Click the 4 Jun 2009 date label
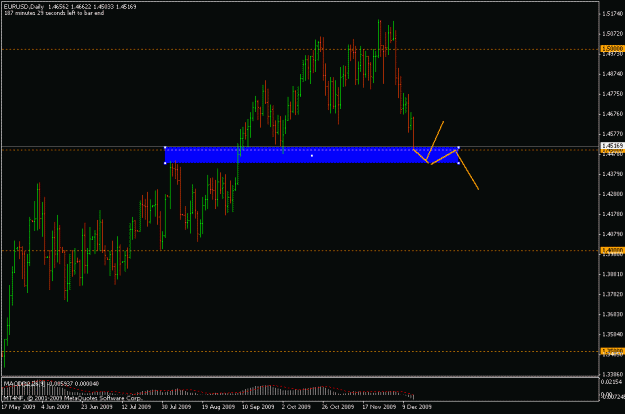 [x=55, y=407]
